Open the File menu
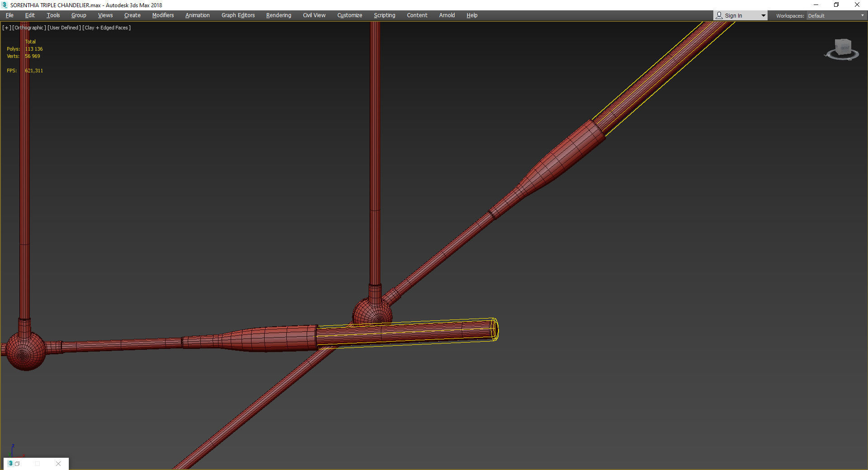The image size is (868, 470). [9, 15]
